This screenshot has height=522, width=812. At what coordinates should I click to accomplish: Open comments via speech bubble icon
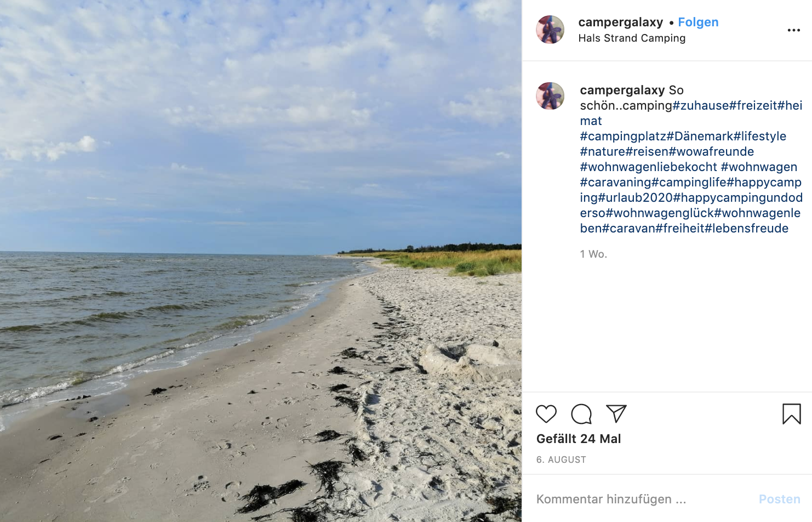581,414
